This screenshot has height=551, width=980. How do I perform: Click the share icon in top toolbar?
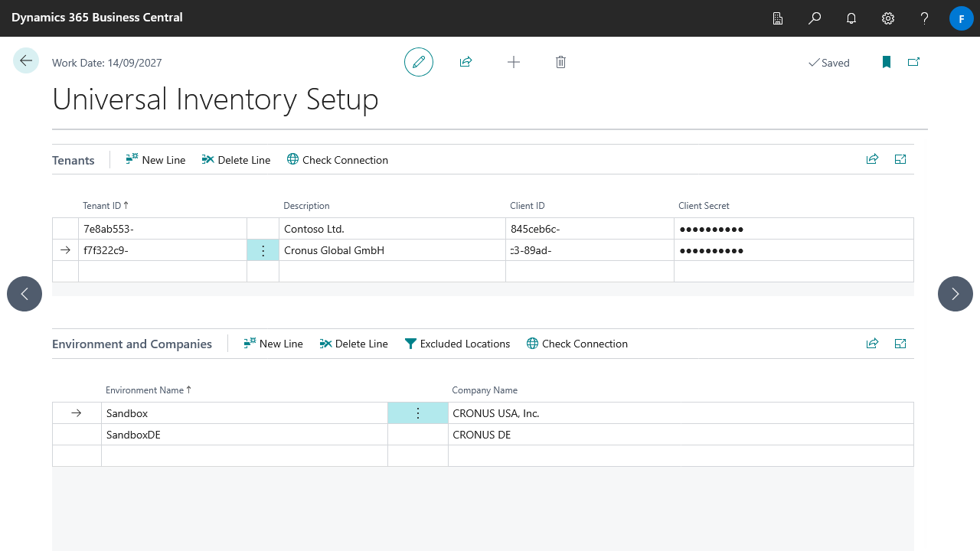coord(465,62)
